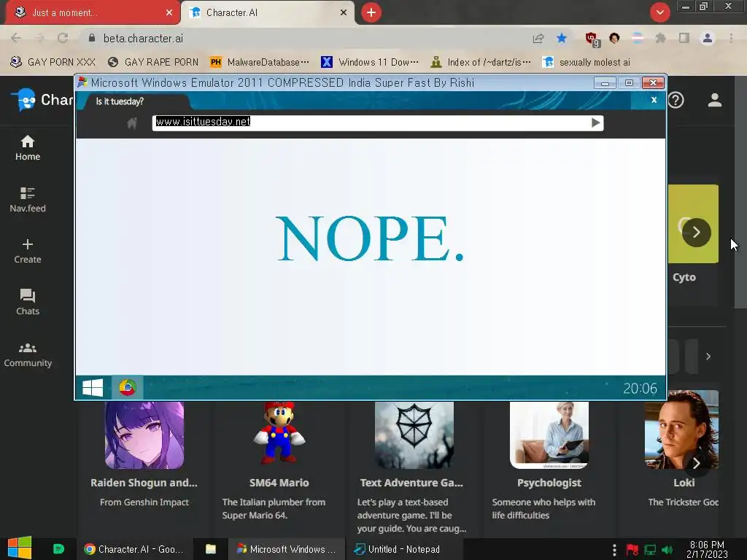Close the 'Is it tuesday?' emulator tab
The image size is (747, 560).
point(654,100)
